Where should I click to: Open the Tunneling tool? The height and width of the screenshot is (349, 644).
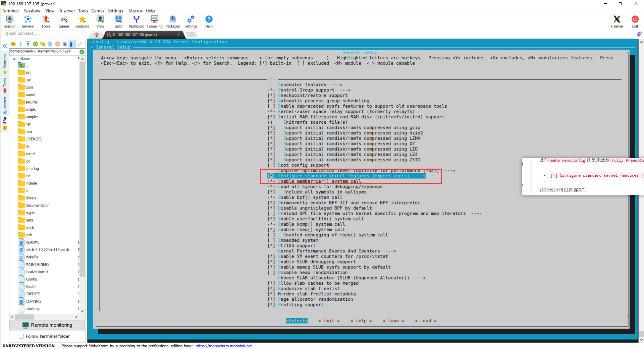154,22
